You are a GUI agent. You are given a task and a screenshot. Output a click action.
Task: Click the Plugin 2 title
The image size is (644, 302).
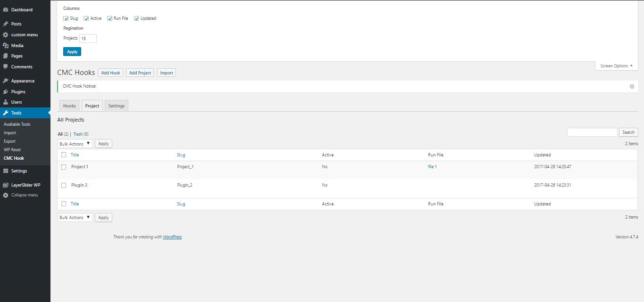point(79,185)
